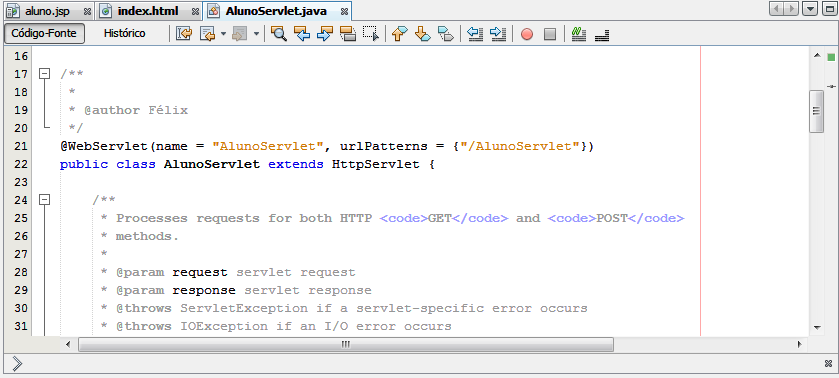Click the navigate Back icon
839x378 pixels.
[207, 34]
